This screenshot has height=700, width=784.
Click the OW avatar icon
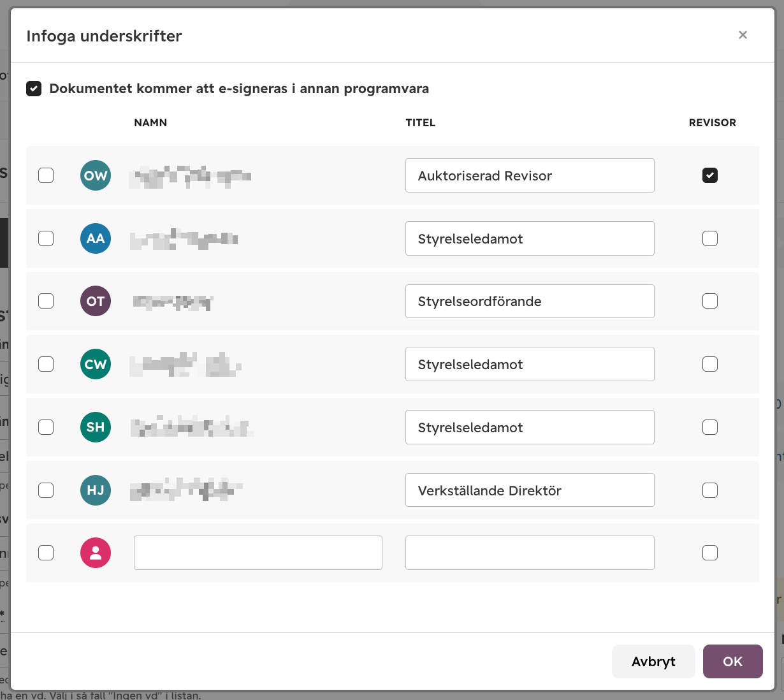pyautogui.click(x=96, y=175)
